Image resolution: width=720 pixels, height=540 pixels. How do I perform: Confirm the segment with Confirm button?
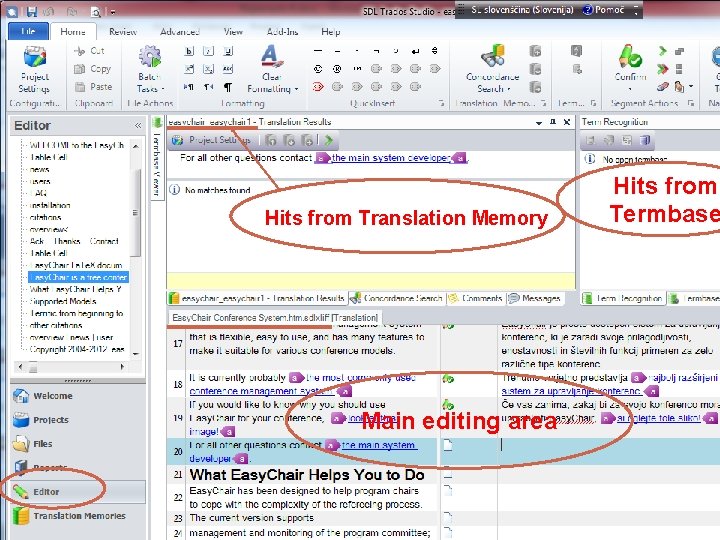tap(630, 63)
